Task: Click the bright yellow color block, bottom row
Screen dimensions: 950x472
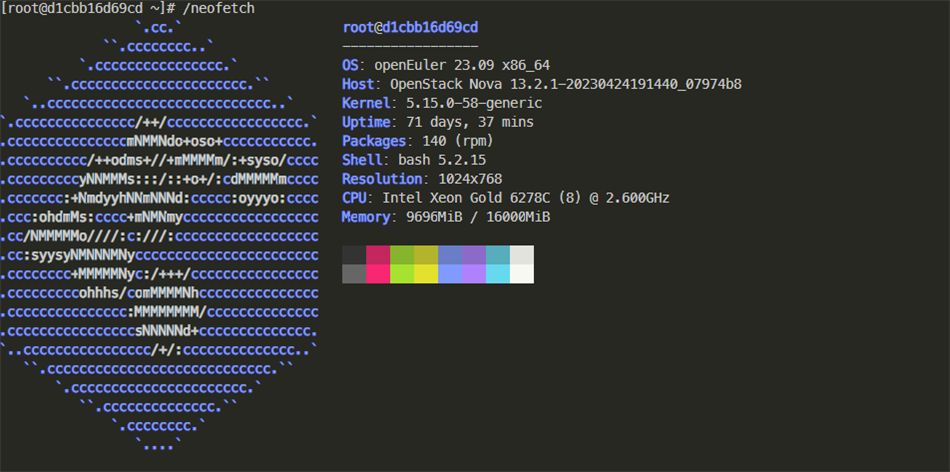Action: [x=426, y=274]
